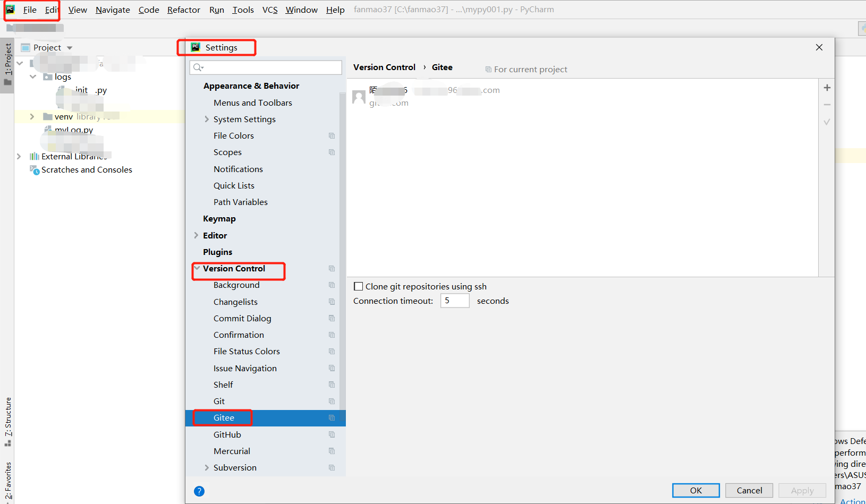This screenshot has height=504, width=866.
Task: Click the set default account checkmark icon
Action: 827,122
